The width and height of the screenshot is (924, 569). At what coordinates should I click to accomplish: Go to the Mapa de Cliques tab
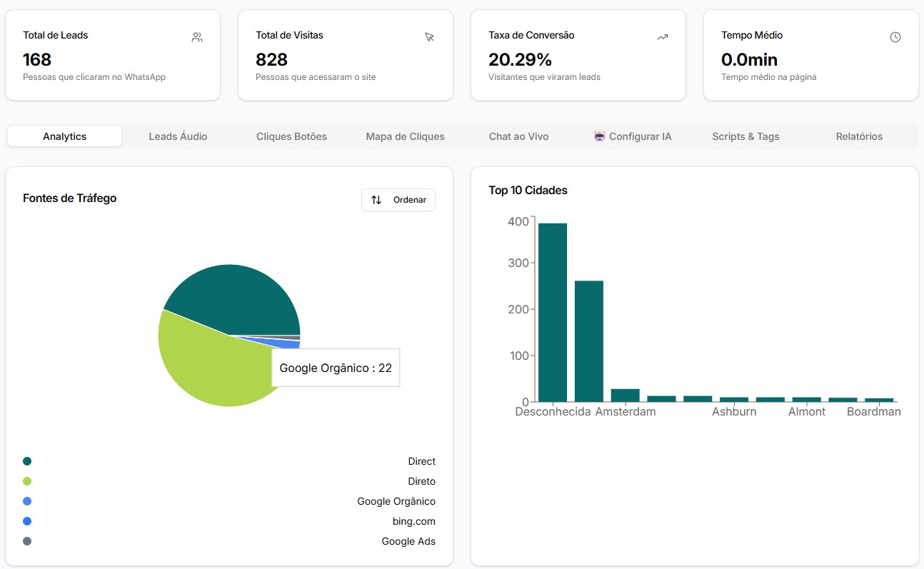pos(405,136)
